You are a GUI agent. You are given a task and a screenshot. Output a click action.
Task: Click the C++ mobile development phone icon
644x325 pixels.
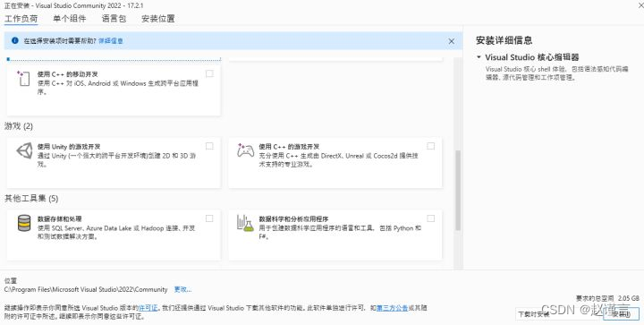coord(24,78)
